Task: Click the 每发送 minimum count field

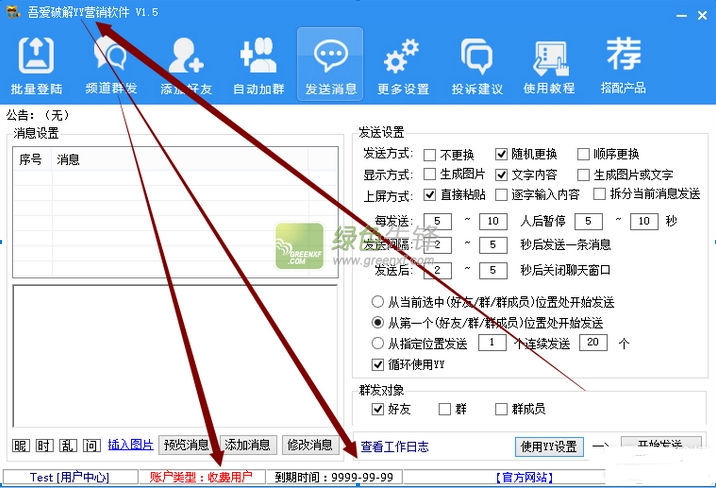Action: coord(437,221)
